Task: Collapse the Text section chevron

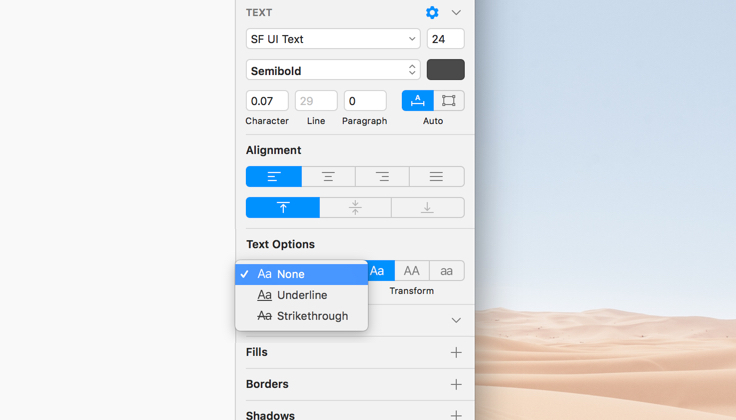Action: (x=456, y=13)
